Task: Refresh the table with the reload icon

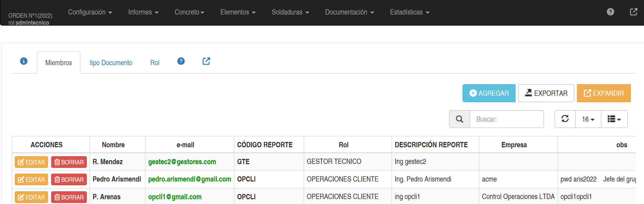Action: [x=565, y=119]
